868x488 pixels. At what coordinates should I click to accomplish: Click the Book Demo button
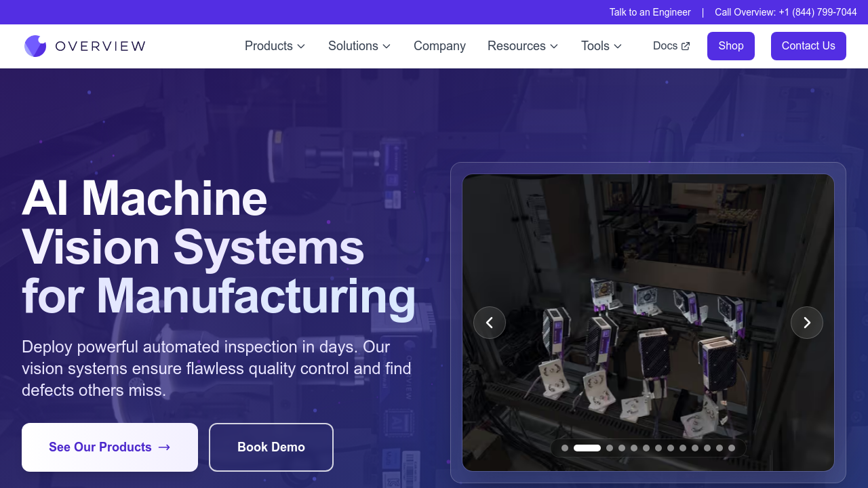coord(271,447)
